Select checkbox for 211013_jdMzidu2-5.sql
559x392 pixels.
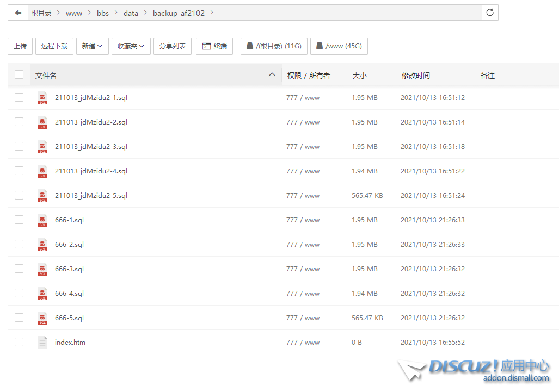point(19,195)
